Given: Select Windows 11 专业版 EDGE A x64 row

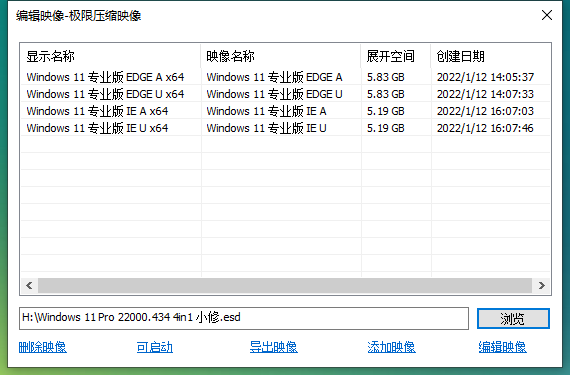Looking at the screenshot, I should pos(285,77).
